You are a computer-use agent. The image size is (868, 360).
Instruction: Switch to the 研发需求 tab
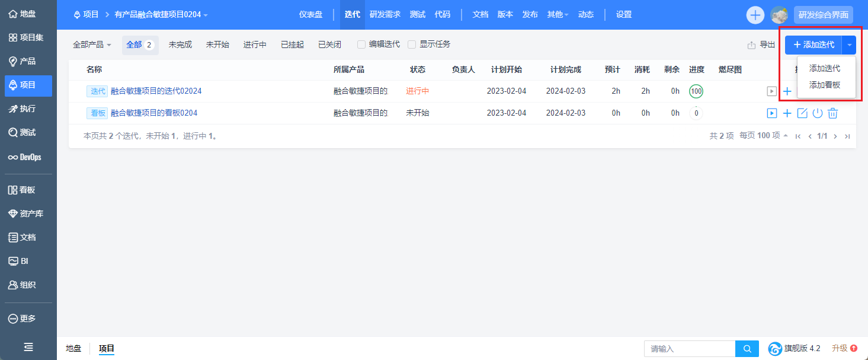pos(385,15)
